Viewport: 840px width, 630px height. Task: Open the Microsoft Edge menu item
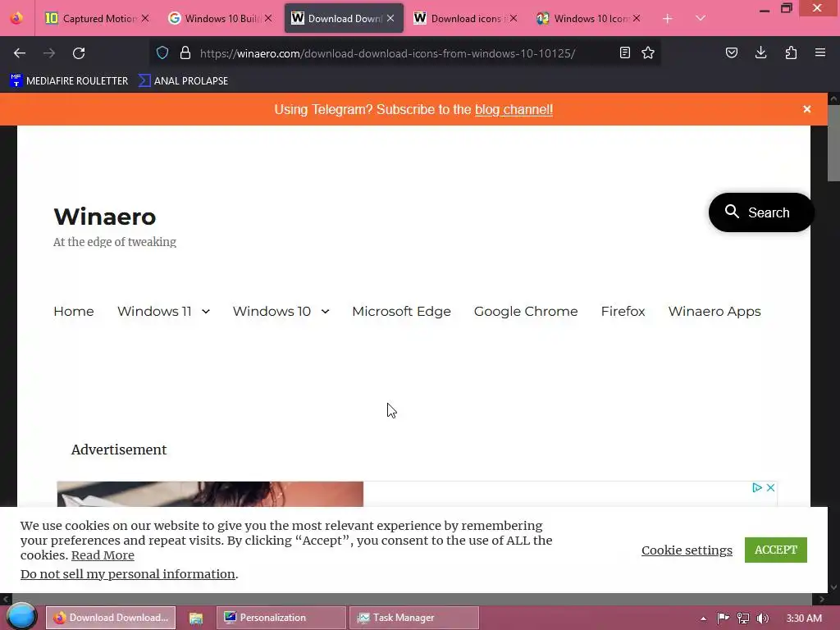click(x=401, y=311)
